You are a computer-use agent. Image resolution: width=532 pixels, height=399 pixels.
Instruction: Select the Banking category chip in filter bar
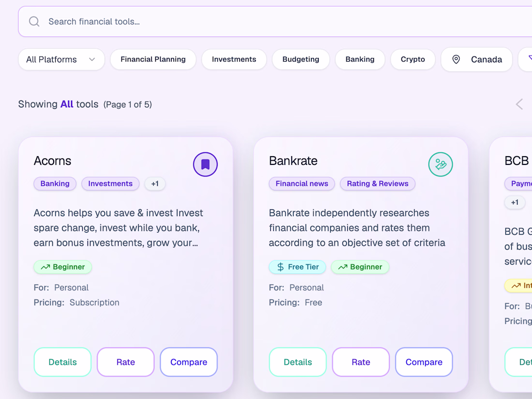pos(360,59)
